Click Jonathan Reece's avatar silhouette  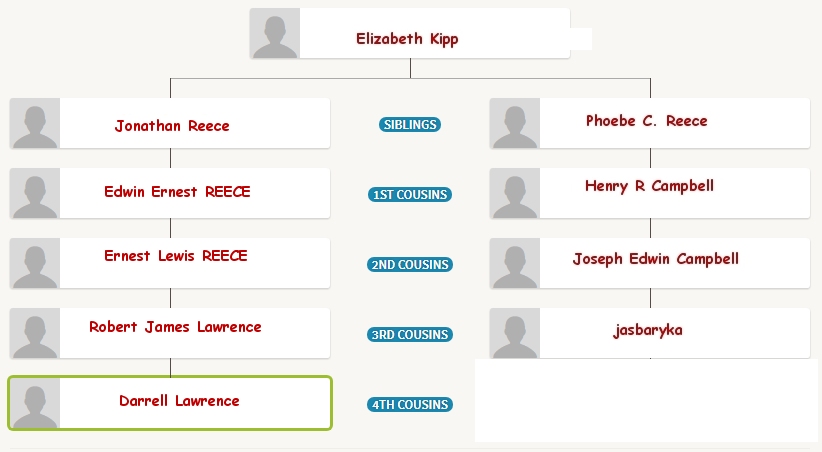(35, 123)
